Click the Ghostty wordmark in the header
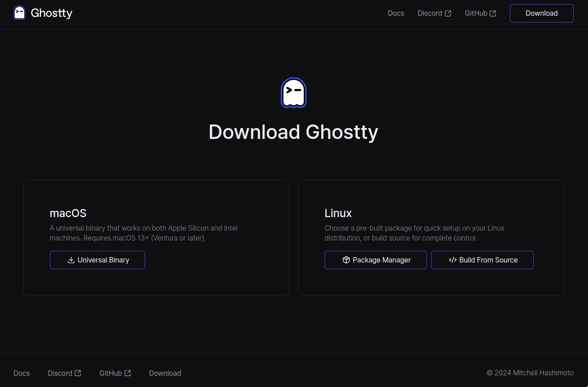588x387 pixels. [51, 13]
